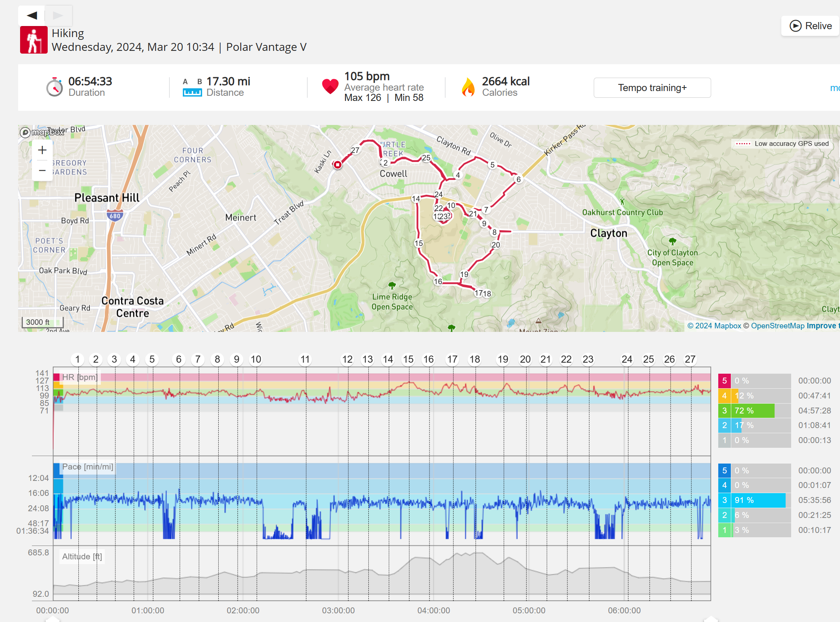Select heart rate zone 3 bar

753,411
